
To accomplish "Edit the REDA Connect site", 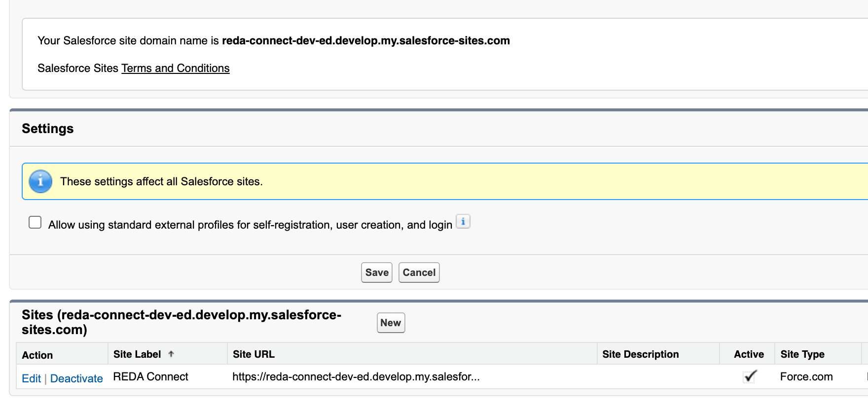I will 32,378.
